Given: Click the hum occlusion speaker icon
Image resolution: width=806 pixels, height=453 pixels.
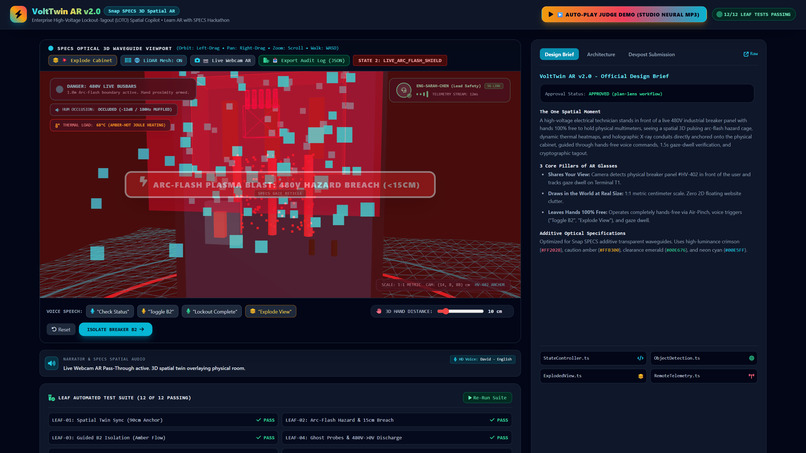Looking at the screenshot, I should 57,110.
